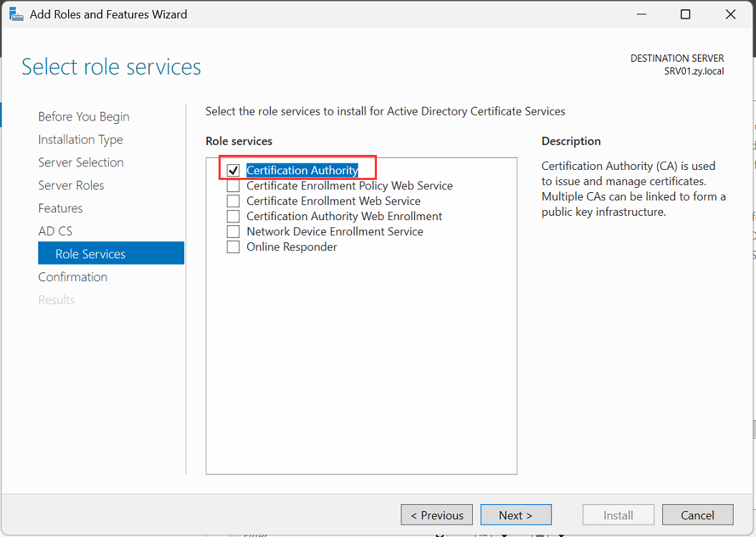Go to the Features step
The width and height of the screenshot is (756, 537).
60,209
